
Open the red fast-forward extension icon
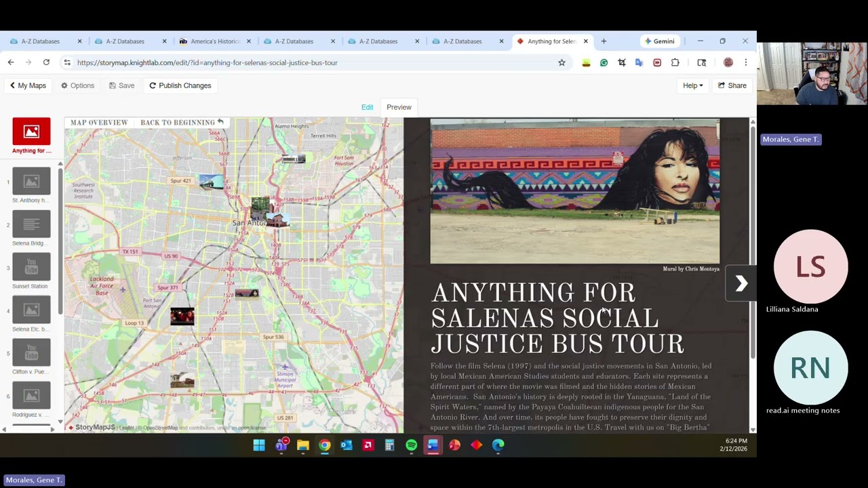656,62
